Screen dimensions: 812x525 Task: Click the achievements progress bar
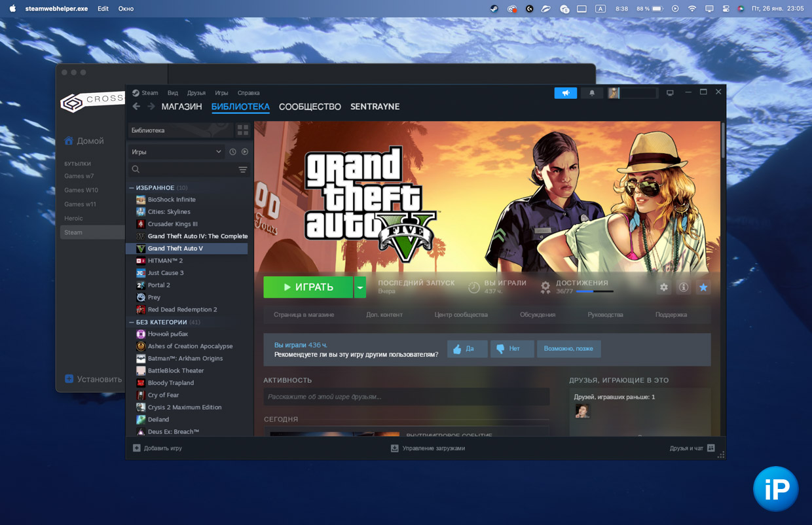coord(594,291)
